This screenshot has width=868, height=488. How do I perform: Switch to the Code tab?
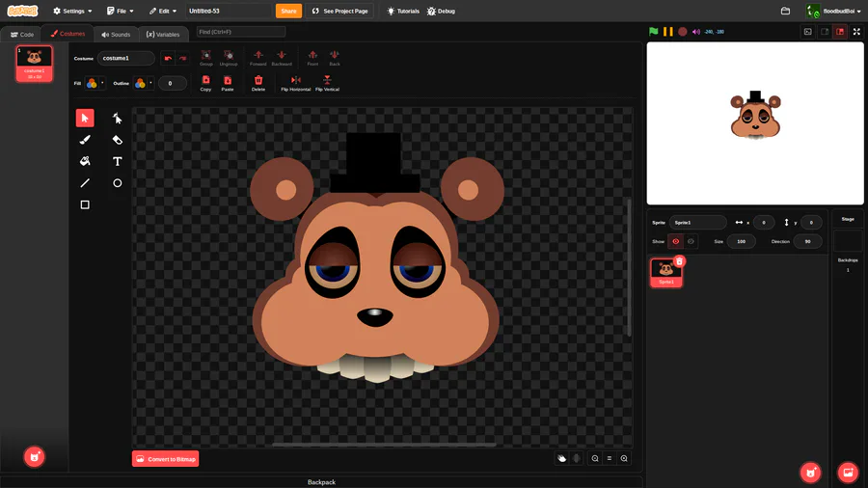21,35
